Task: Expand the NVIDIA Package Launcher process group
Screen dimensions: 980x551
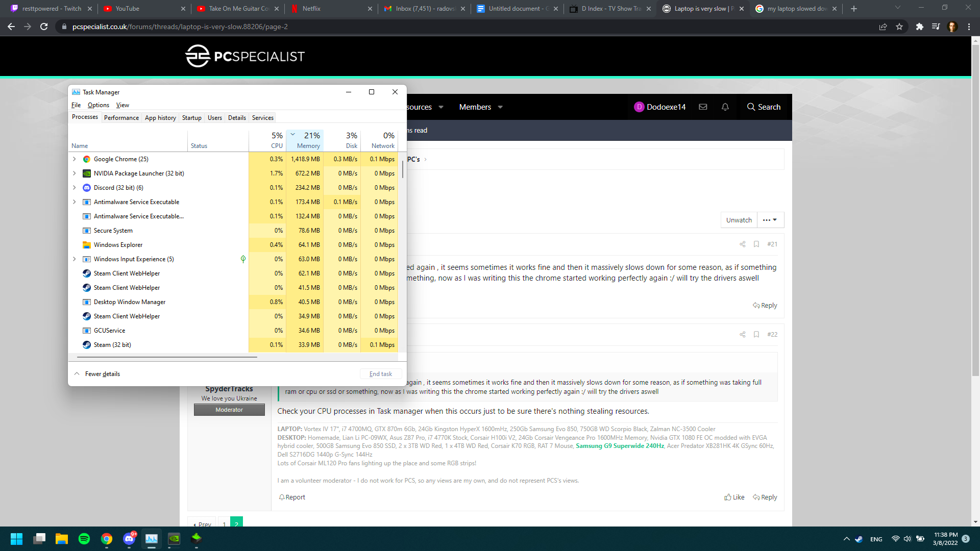Action: [75, 173]
